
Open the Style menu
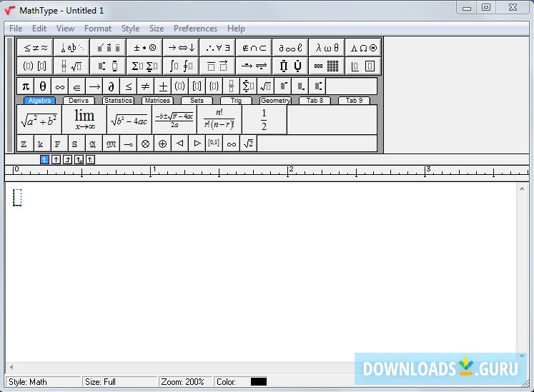click(130, 29)
